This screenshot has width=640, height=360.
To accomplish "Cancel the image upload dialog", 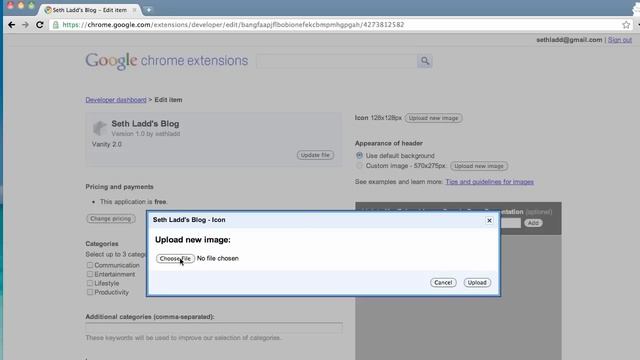I will (443, 282).
